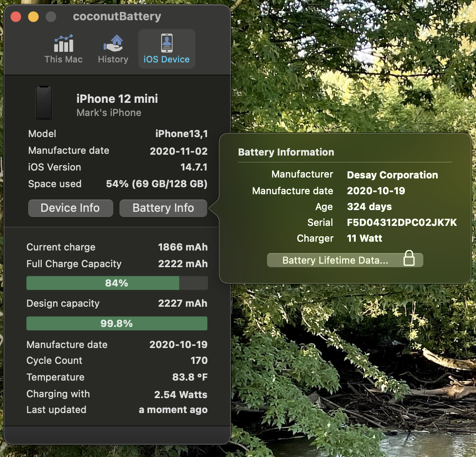Click the current charge 1866 mAh
This screenshot has height=457, width=476.
pyautogui.click(x=183, y=247)
